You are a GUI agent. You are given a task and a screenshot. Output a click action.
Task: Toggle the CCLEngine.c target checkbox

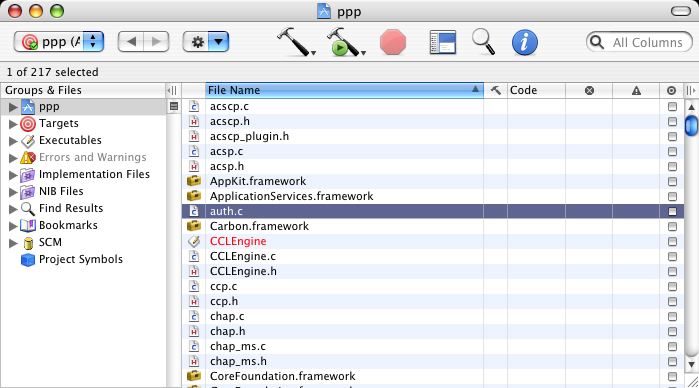pyautogui.click(x=672, y=256)
